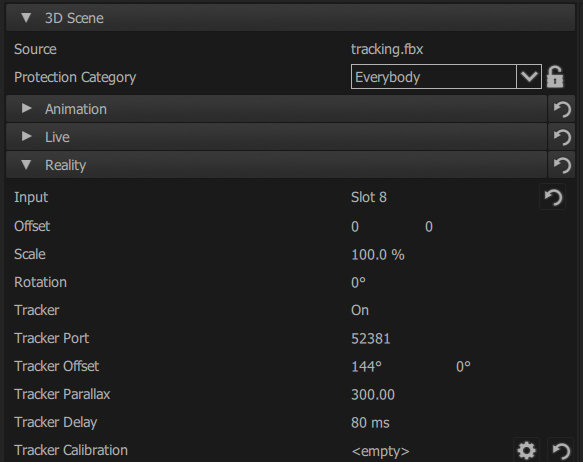The image size is (583, 462).
Task: Open Tracker Calibration gear settings
Action: point(526,450)
